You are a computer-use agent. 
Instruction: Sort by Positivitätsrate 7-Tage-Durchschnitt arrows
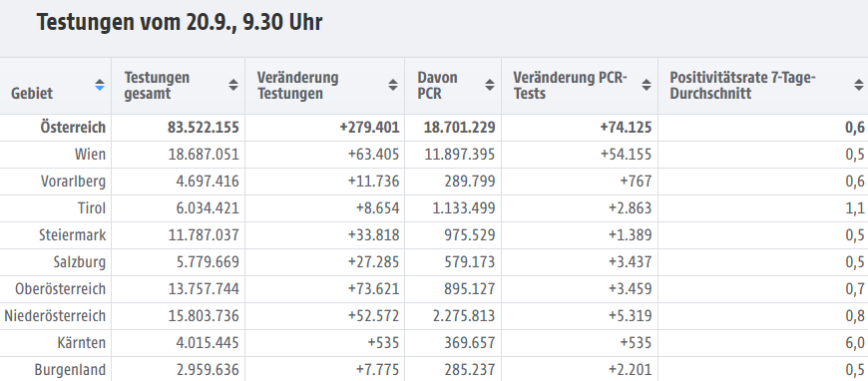[859, 86]
